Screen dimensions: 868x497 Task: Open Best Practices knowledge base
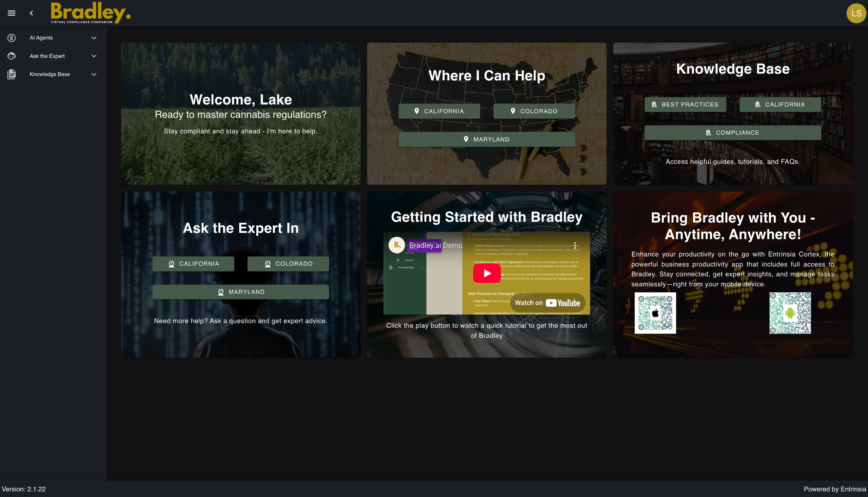point(685,104)
